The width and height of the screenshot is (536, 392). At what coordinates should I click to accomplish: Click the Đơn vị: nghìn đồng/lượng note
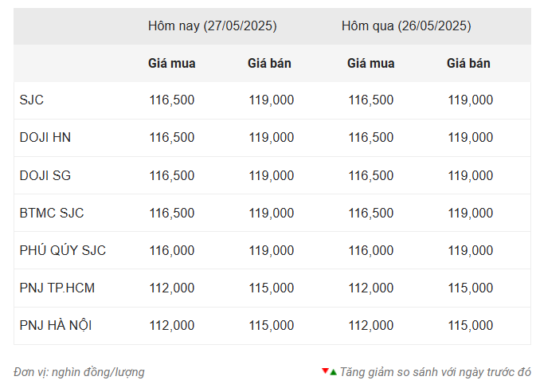[x=79, y=372]
